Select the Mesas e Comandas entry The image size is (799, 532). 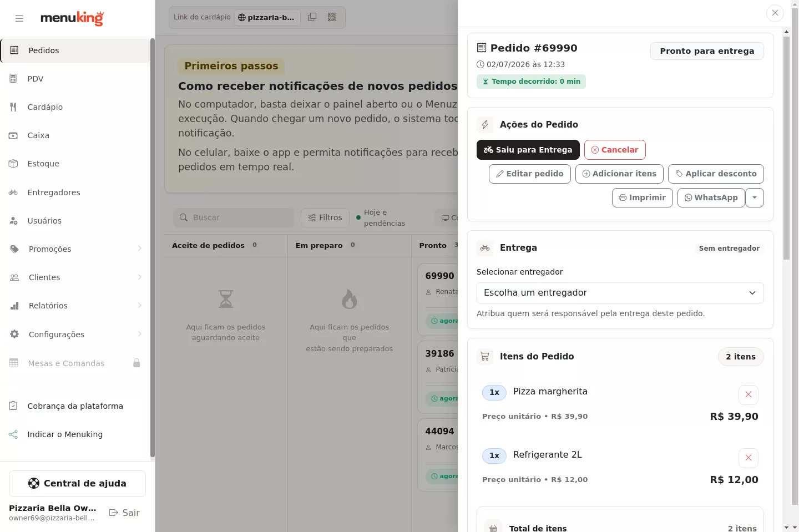[75, 363]
